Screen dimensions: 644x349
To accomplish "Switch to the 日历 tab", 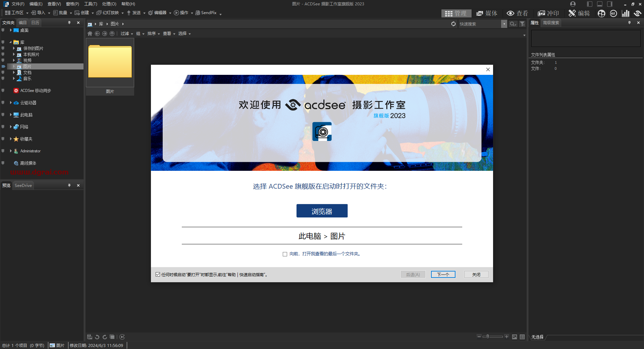I will (x=35, y=22).
